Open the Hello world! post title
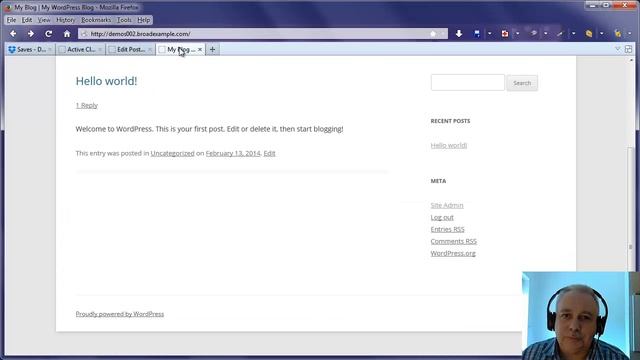 click(106, 81)
